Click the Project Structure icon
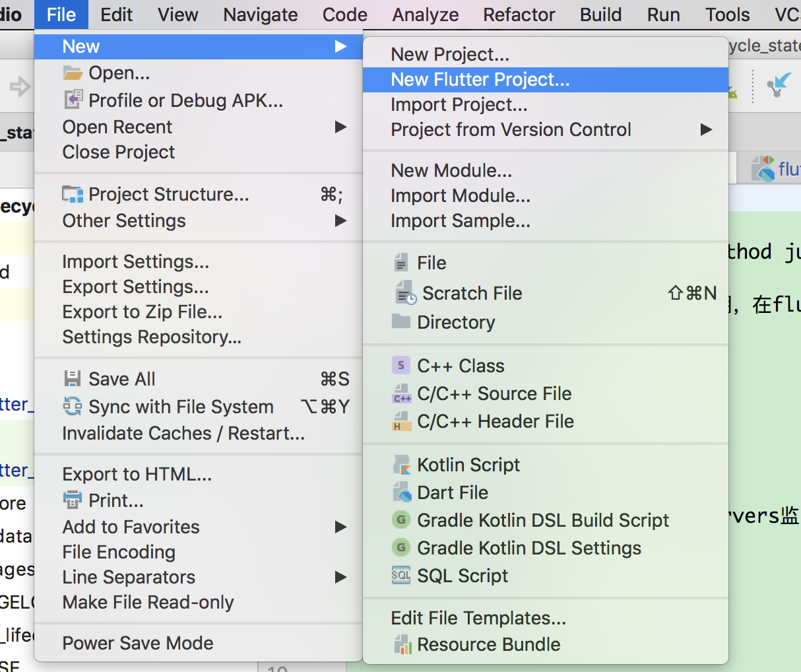Screen dimensions: 801x672 point(73,194)
